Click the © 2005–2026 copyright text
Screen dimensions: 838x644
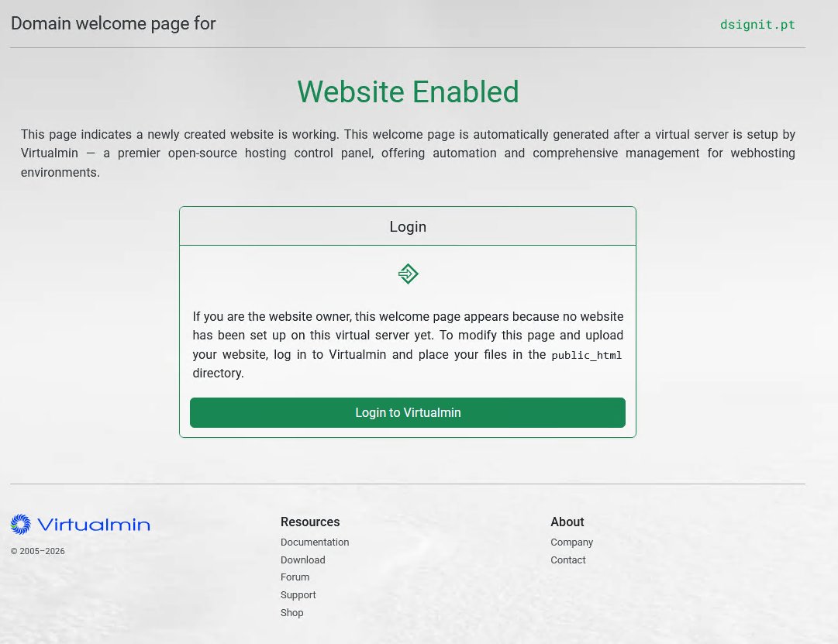point(37,551)
